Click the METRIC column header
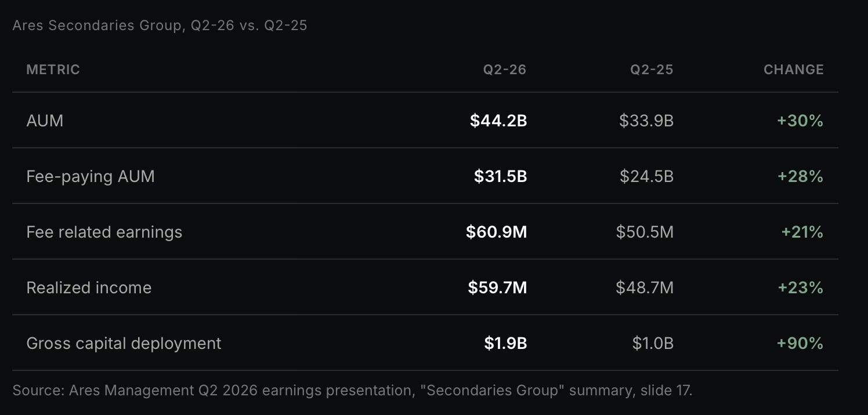This screenshot has width=868, height=415. 53,70
